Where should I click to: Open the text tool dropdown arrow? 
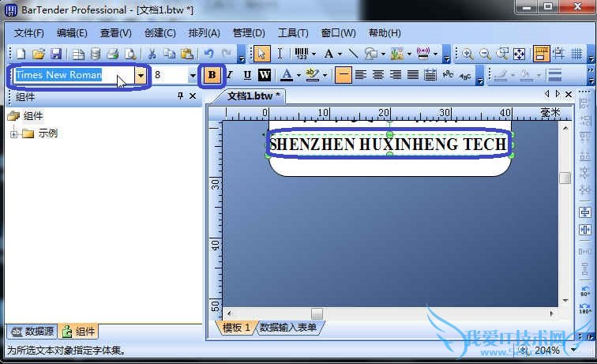pos(340,54)
